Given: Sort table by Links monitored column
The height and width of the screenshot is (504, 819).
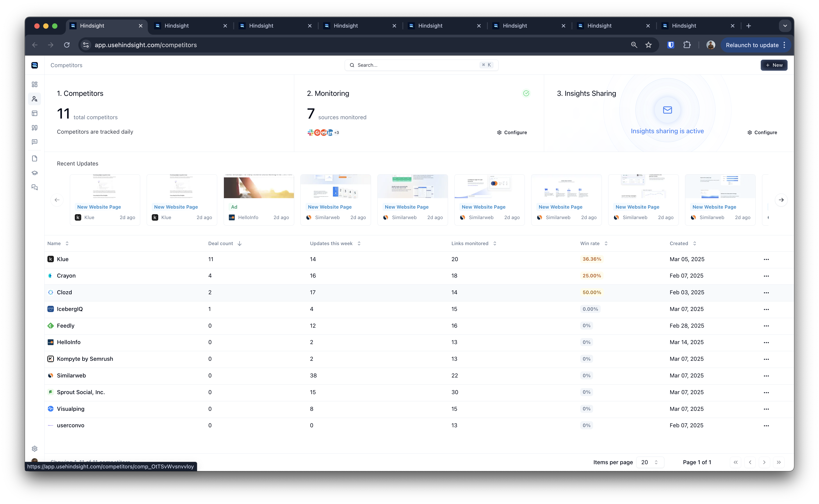Looking at the screenshot, I should point(474,244).
